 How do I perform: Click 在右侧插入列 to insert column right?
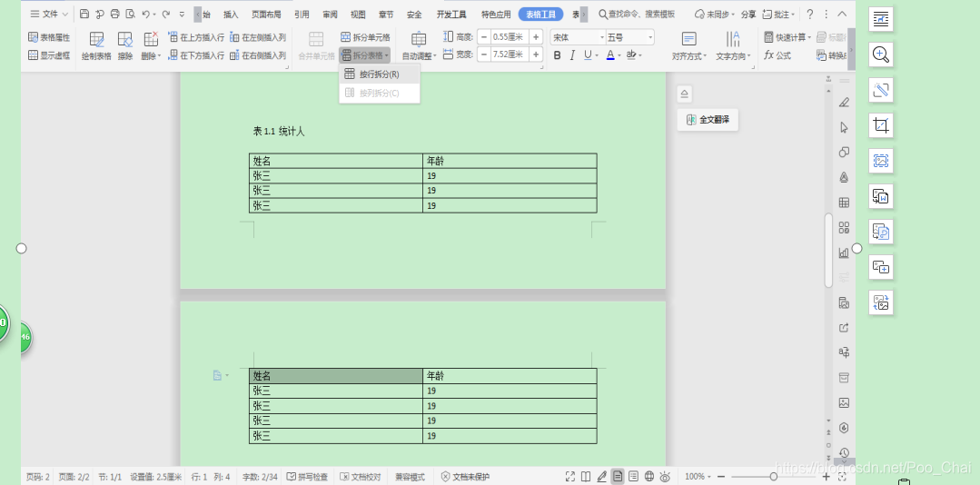[258, 55]
